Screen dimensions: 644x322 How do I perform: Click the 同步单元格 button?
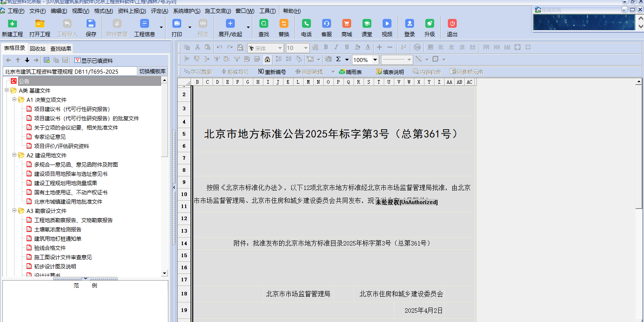point(466,72)
